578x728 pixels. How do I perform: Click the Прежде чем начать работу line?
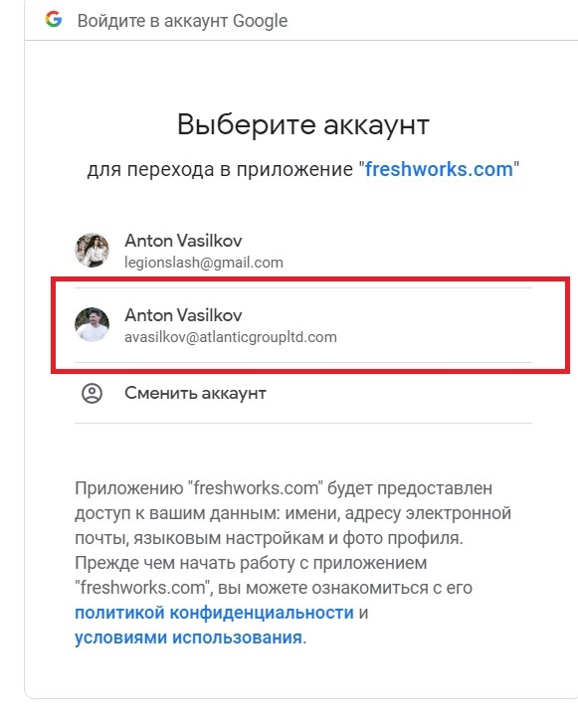coord(251,563)
